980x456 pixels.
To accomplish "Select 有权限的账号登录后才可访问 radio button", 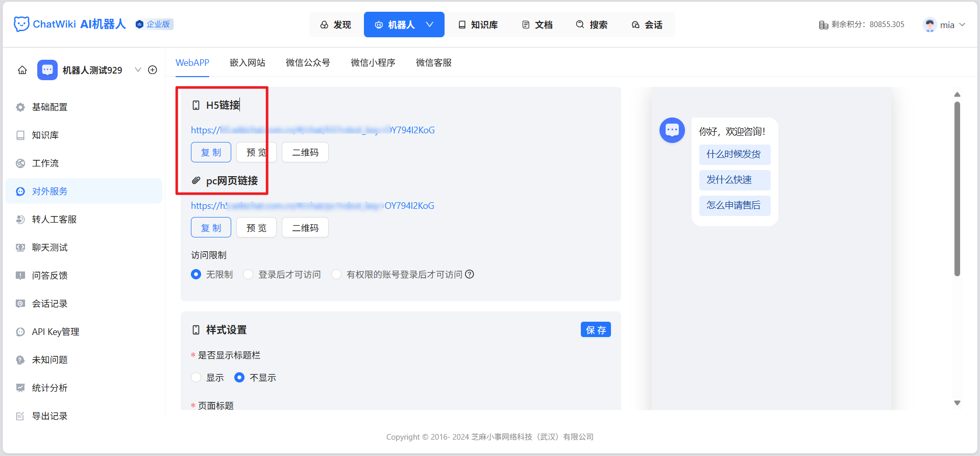I will point(336,274).
